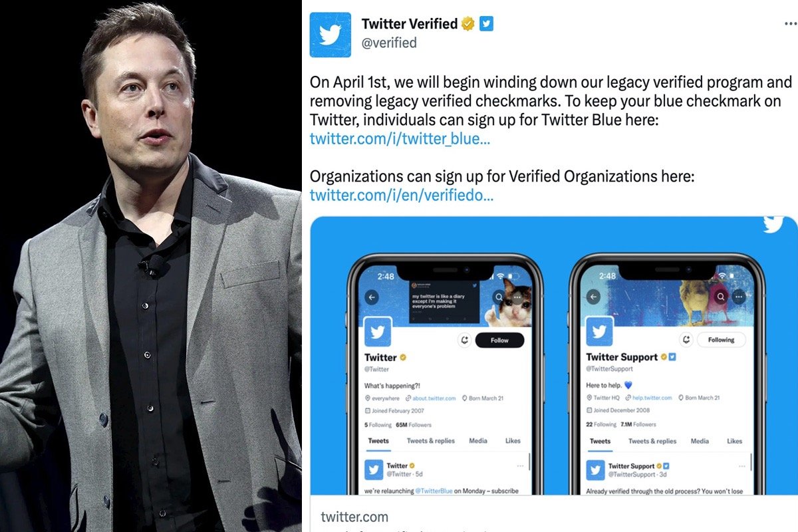Tap more options circle on left phone banner

(516, 297)
